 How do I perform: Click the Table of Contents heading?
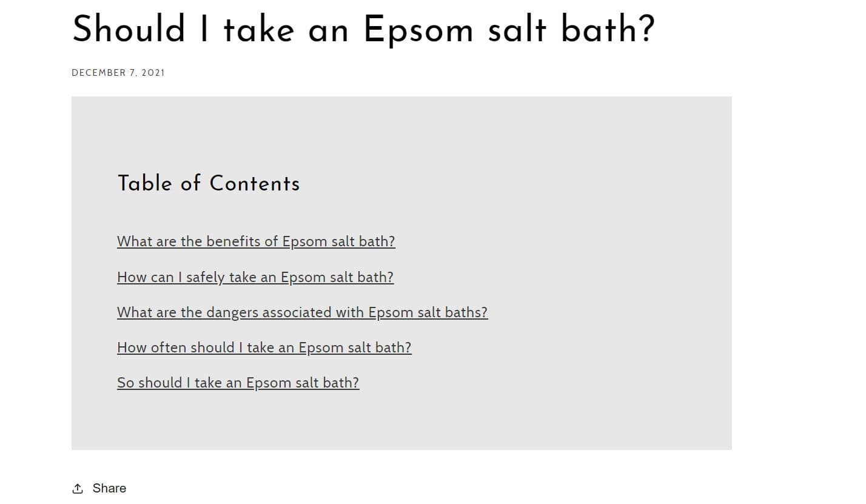coord(209,183)
